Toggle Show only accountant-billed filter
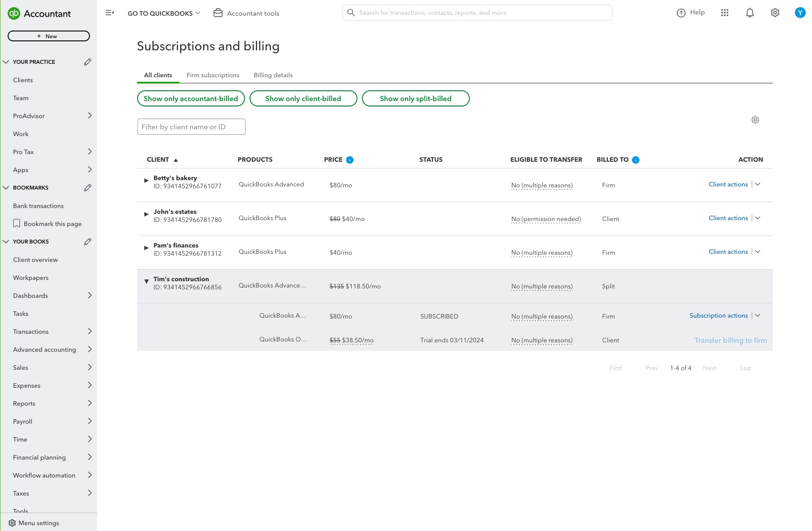The height and width of the screenshot is (531, 812). [x=191, y=98]
